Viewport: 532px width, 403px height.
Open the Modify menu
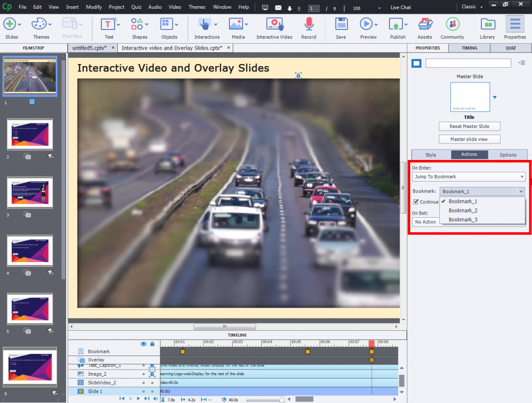pos(92,7)
